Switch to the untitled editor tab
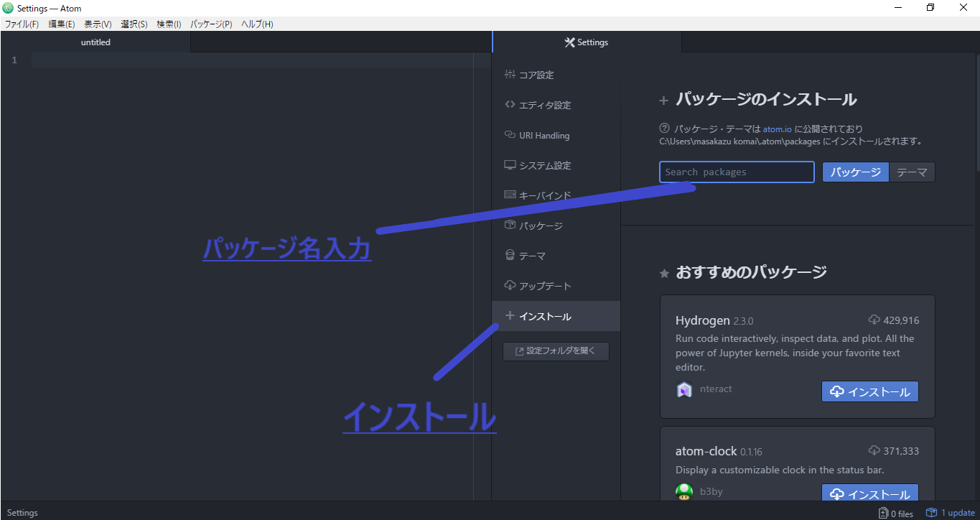The image size is (980, 520). pyautogui.click(x=95, y=42)
